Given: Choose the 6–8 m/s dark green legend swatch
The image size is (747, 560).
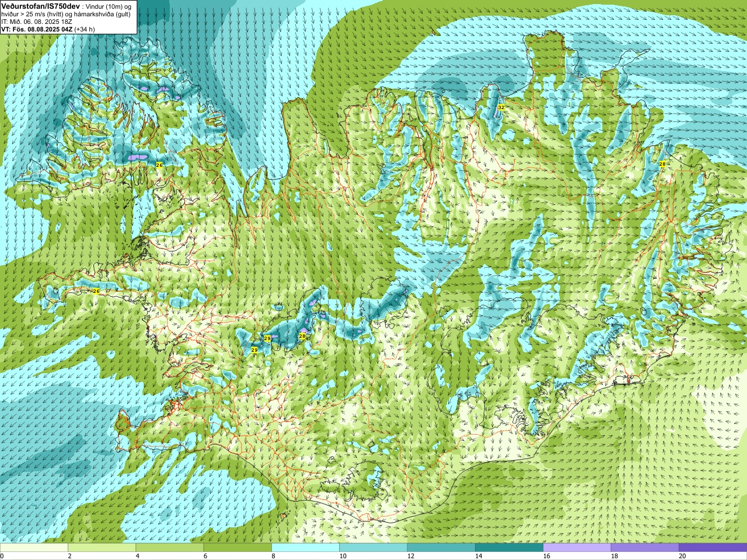Looking at the screenshot, I should 238,548.
